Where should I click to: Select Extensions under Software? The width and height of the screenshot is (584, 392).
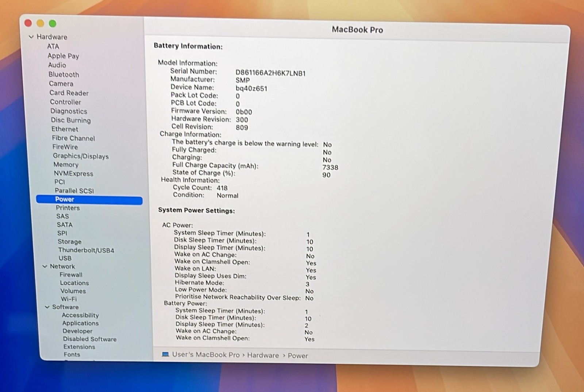click(79, 347)
